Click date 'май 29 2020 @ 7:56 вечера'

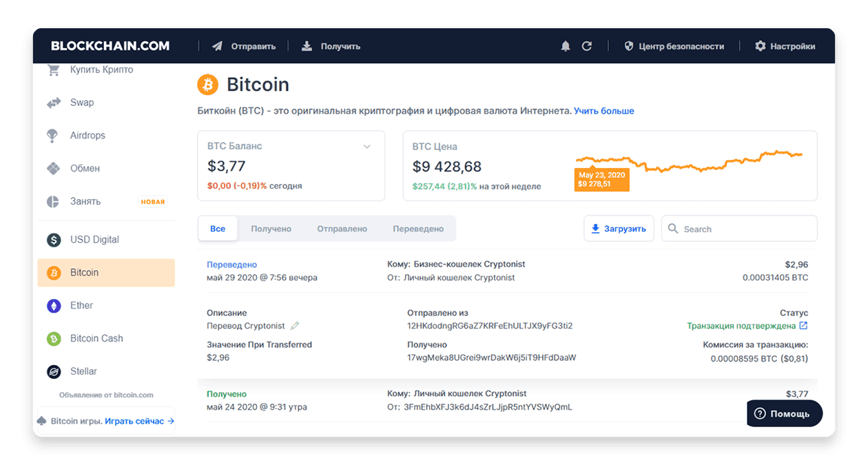pyautogui.click(x=262, y=278)
